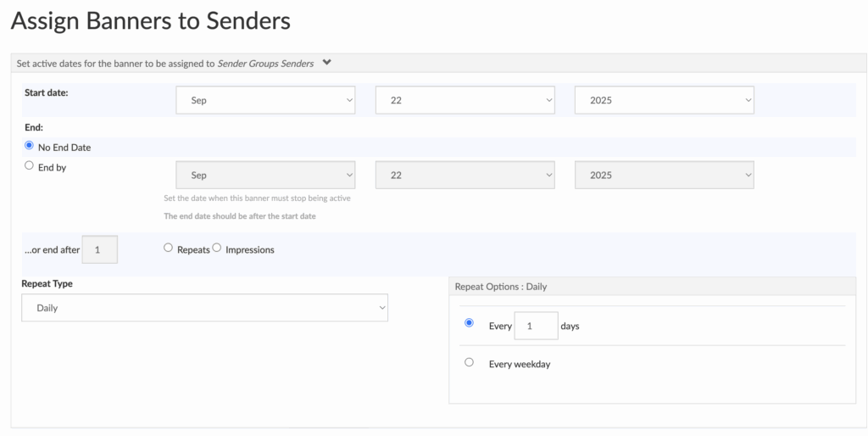Select the No End Date radio button
This screenshot has width=868, height=436.
(x=30, y=146)
